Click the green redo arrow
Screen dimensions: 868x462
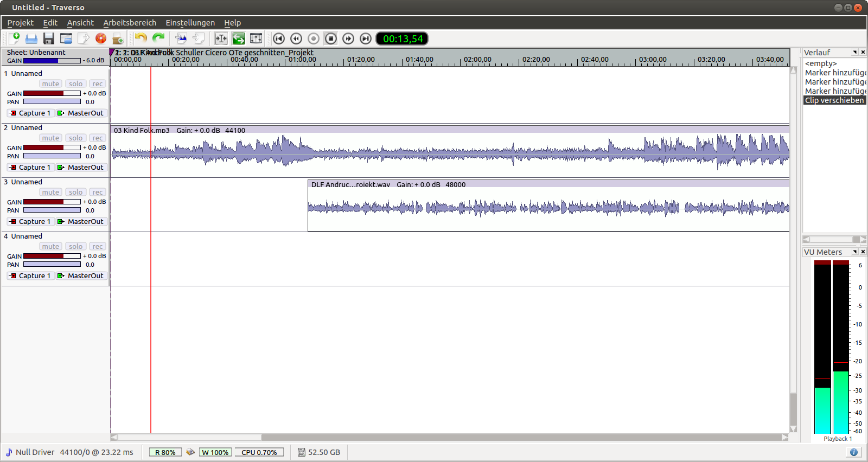coord(158,39)
